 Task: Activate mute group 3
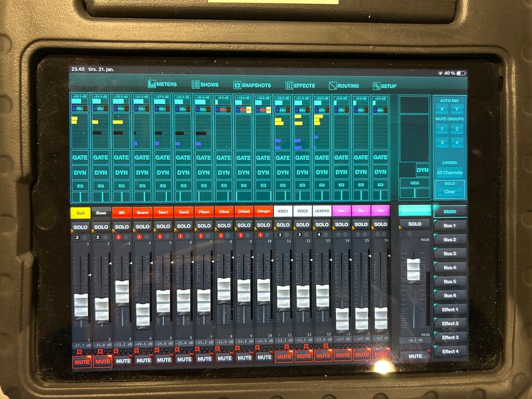point(442,142)
